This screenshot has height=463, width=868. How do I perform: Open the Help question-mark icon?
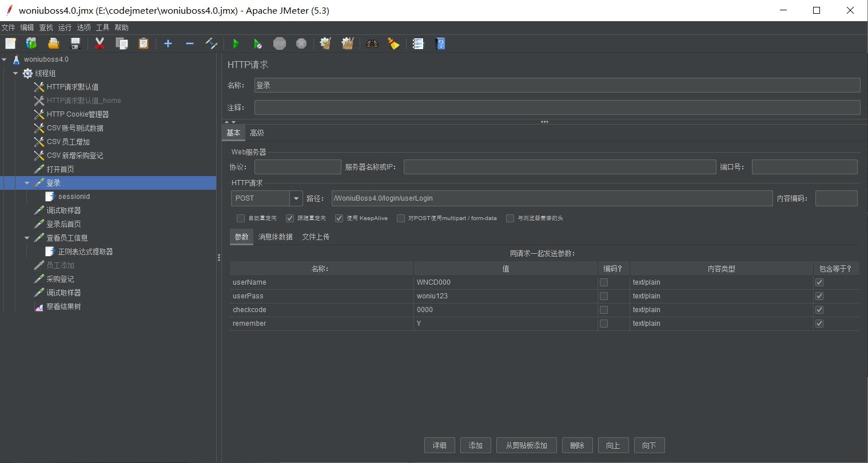pos(440,43)
